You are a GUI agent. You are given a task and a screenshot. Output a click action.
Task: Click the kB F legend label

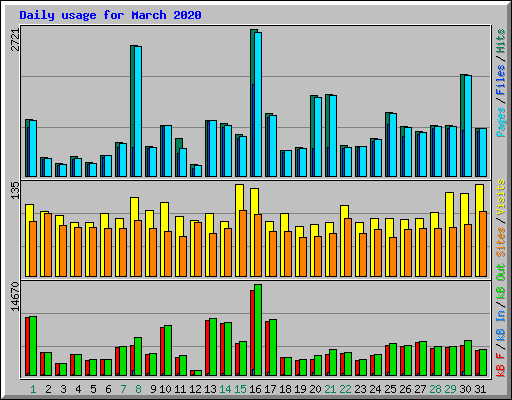pos(501,364)
